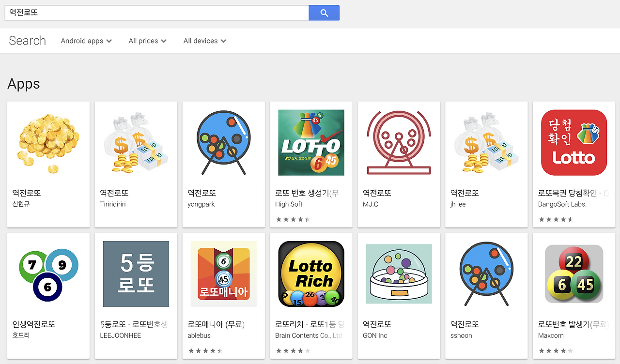The height and width of the screenshot is (364, 620).
Task: Open the 로또매니아 app icon
Action: pyautogui.click(x=224, y=274)
